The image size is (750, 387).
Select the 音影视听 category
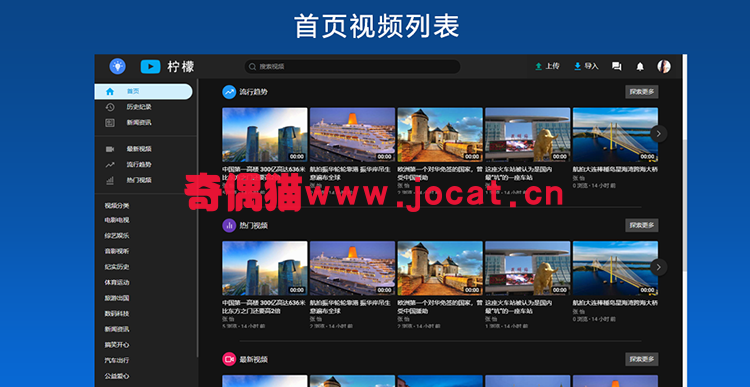pyautogui.click(x=117, y=251)
